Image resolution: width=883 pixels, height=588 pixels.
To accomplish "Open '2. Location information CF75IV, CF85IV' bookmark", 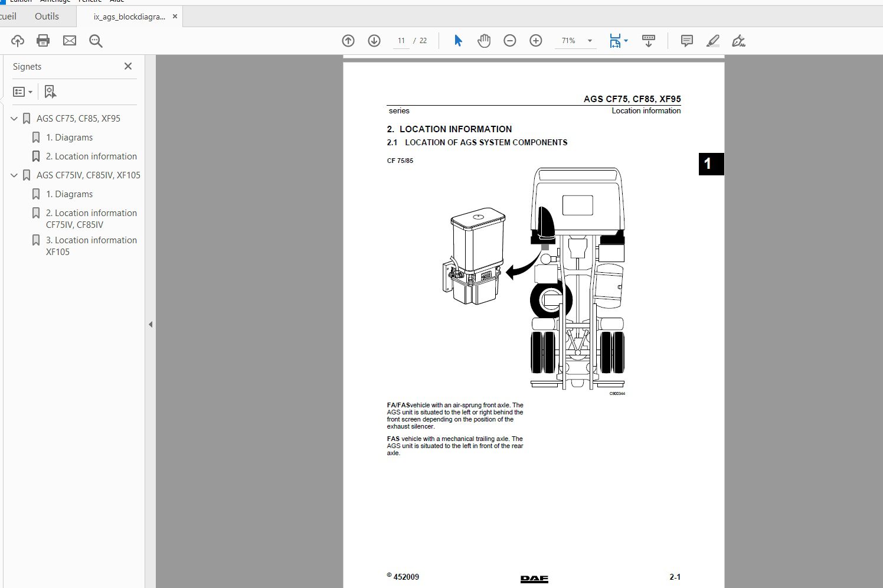I will coord(91,218).
